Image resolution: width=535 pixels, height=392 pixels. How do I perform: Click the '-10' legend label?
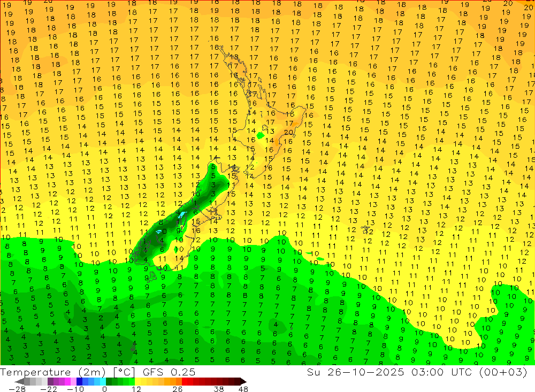click(x=75, y=389)
